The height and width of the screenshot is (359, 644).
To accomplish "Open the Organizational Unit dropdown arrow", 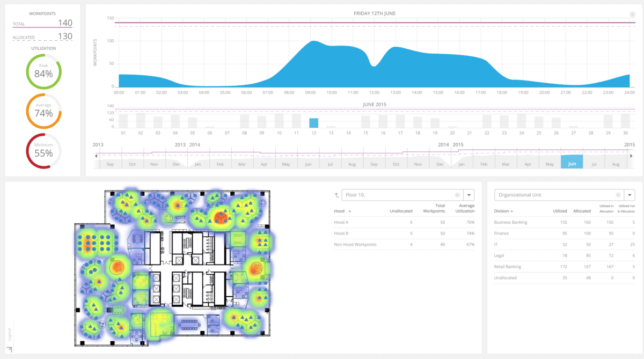I will point(630,195).
